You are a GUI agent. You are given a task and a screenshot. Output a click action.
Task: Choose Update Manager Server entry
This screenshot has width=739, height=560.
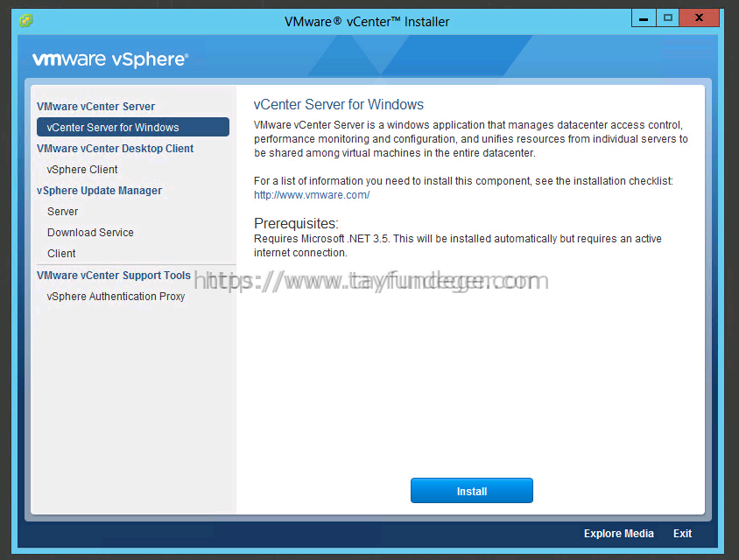click(62, 212)
